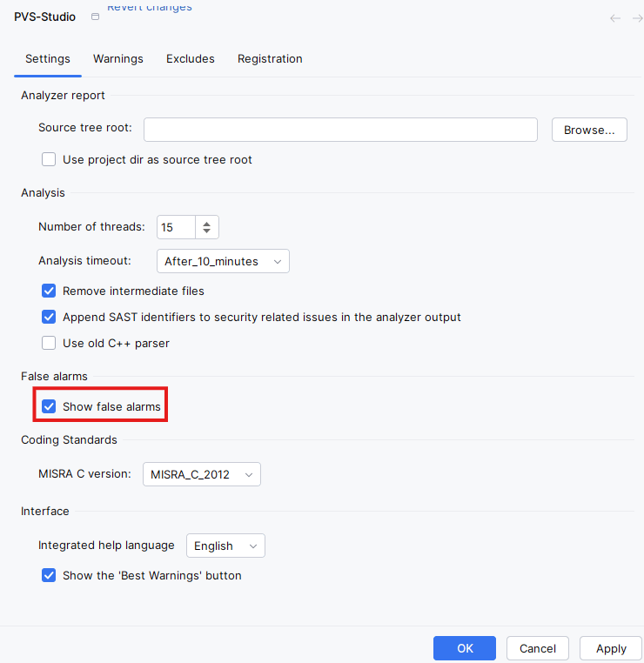Screen dimensions: 644x663
Task: Click the Browse... button
Action: (589, 130)
